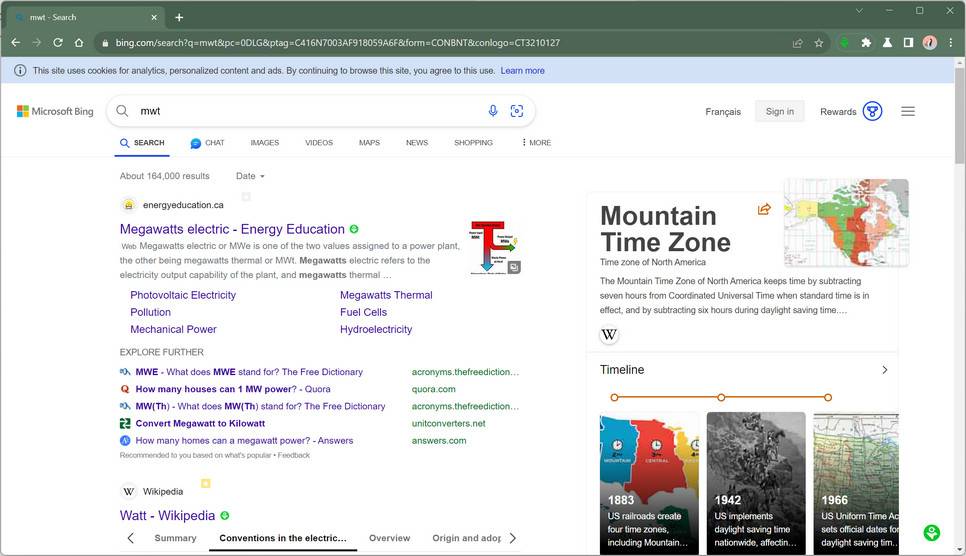Screen dimensions: 966x556
Task: Open Bing hamburger settings menu
Action: (908, 112)
